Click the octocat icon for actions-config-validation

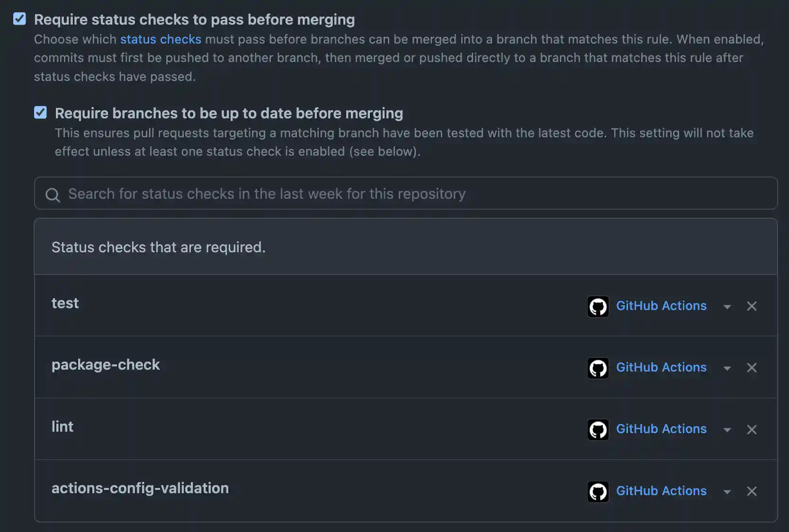click(x=598, y=492)
